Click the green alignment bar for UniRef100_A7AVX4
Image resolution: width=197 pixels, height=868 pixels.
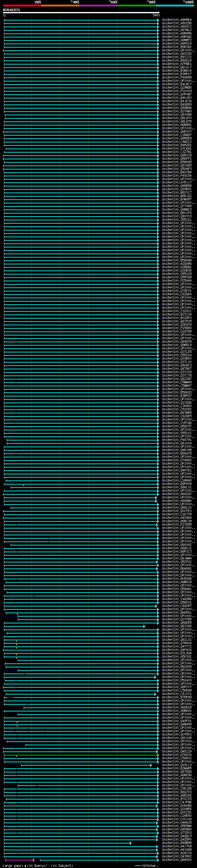click(81, 755)
